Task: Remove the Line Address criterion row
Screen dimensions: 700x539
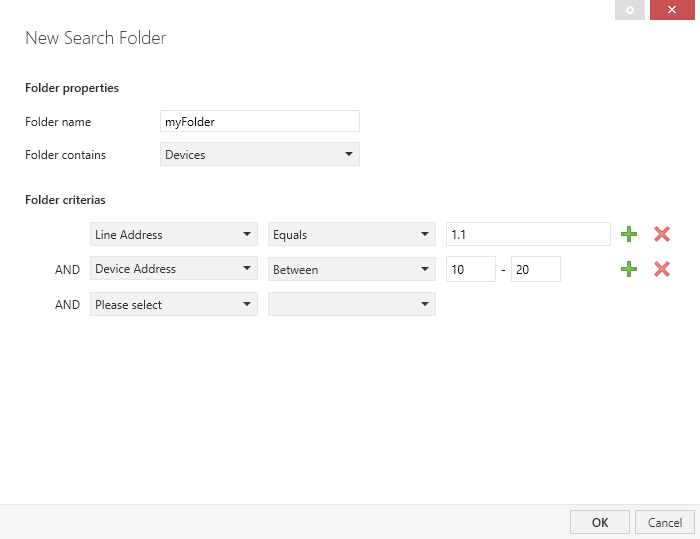Action: coord(662,234)
